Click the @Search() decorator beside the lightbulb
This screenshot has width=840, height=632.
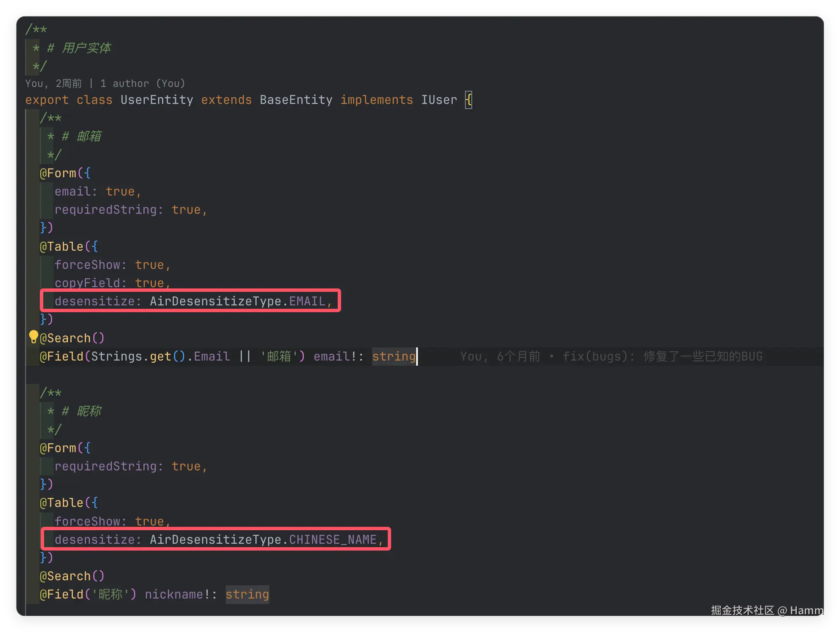pyautogui.click(x=72, y=338)
